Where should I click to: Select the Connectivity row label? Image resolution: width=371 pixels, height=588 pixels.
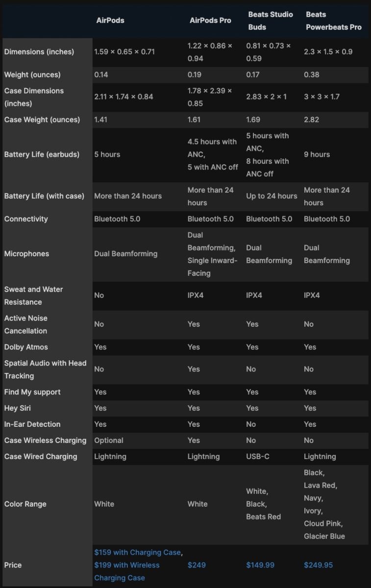[x=26, y=219]
